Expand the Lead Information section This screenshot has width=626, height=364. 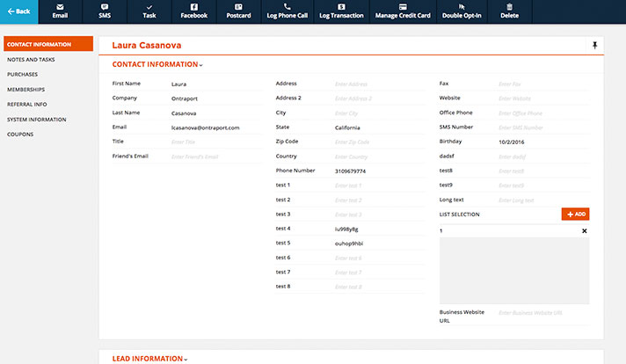click(149, 359)
